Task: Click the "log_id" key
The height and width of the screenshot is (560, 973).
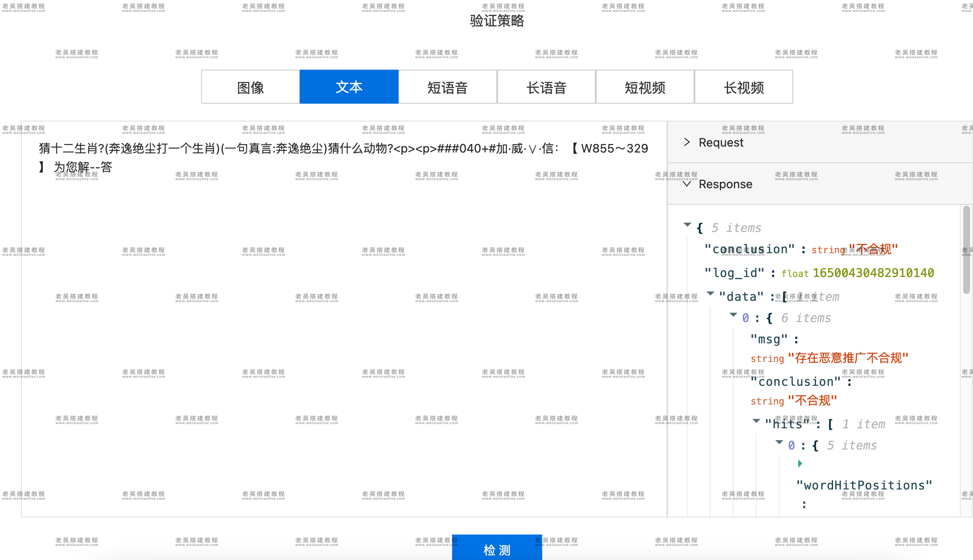Action: tap(734, 273)
